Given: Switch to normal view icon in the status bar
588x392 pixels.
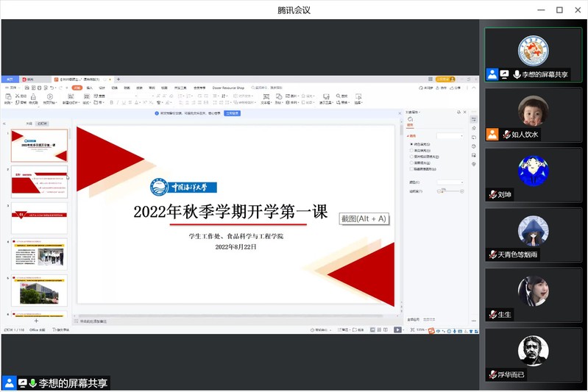Looking at the screenshot, I should tap(372, 329).
